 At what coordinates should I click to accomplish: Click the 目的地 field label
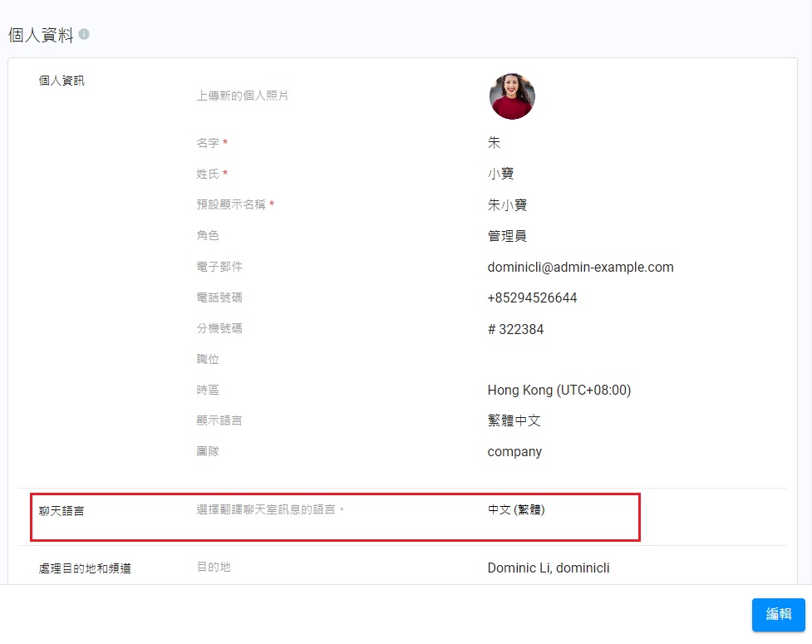pyautogui.click(x=214, y=567)
